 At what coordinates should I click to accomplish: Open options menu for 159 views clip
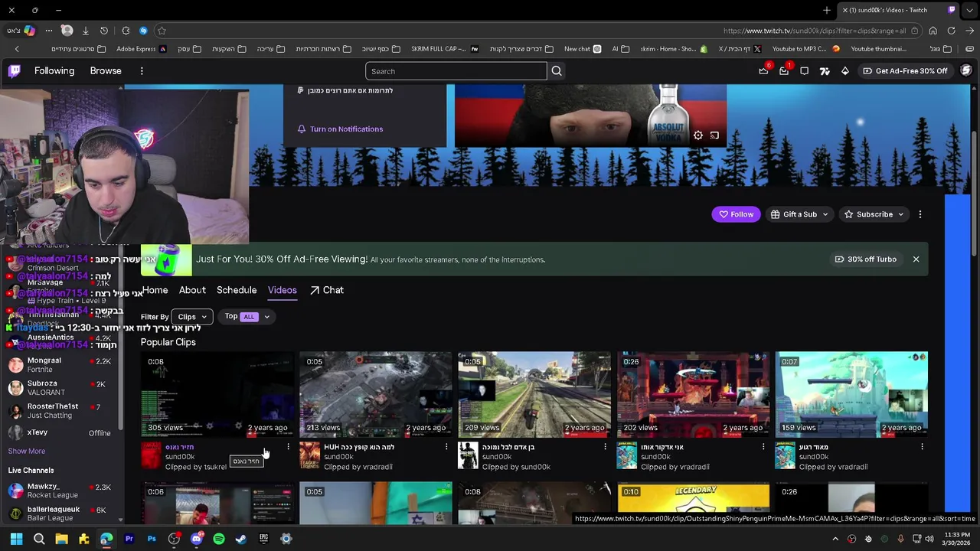click(922, 447)
